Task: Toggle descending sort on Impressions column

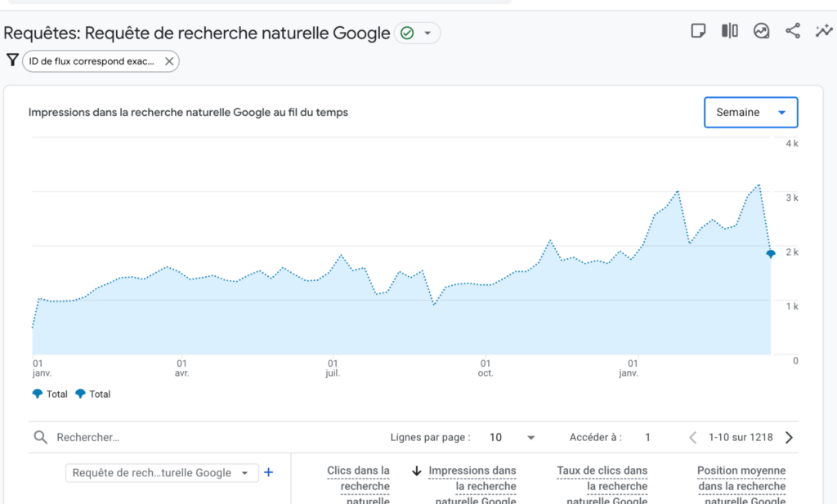Action: coord(417,471)
